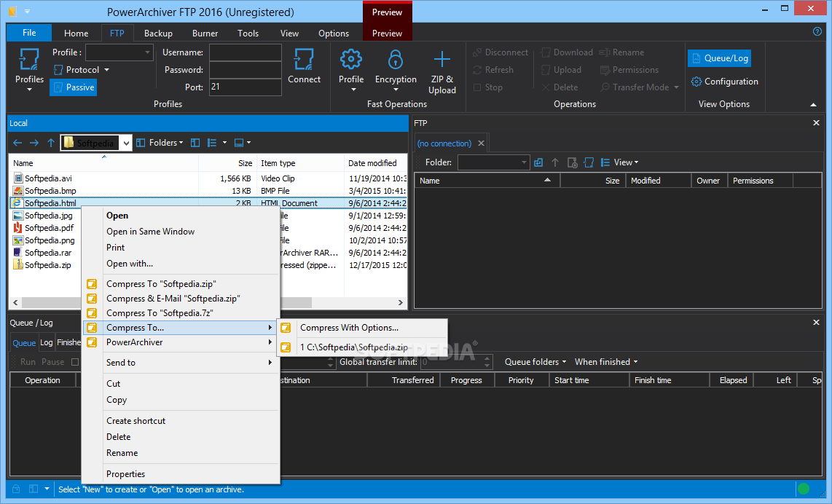Screen dimensions: 832x504
Task: Click the Softpedia.rar file icon
Action: pyautogui.click(x=18, y=253)
